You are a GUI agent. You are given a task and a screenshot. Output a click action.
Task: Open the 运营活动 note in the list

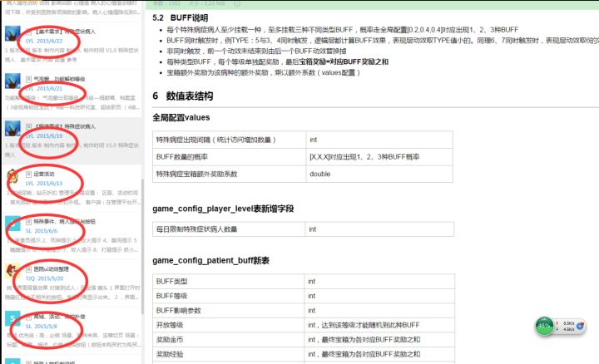click(72, 188)
